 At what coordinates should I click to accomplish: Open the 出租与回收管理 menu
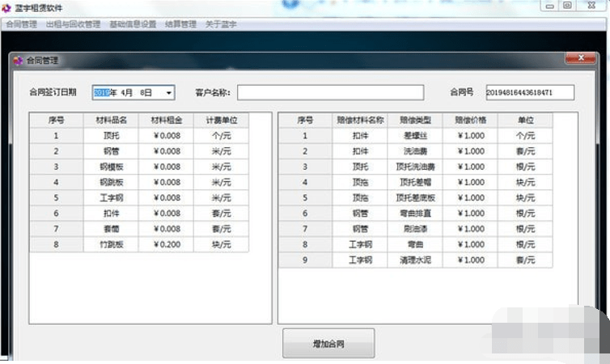click(x=73, y=24)
